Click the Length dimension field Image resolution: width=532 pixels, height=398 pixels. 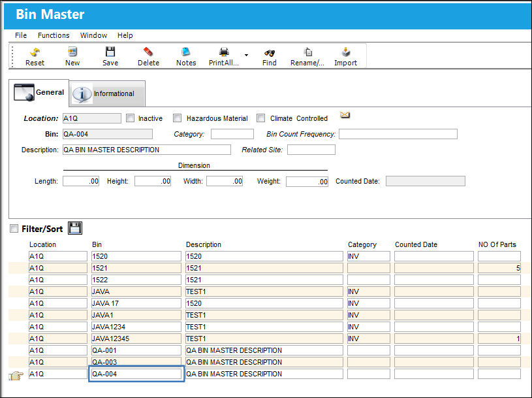tap(81, 181)
